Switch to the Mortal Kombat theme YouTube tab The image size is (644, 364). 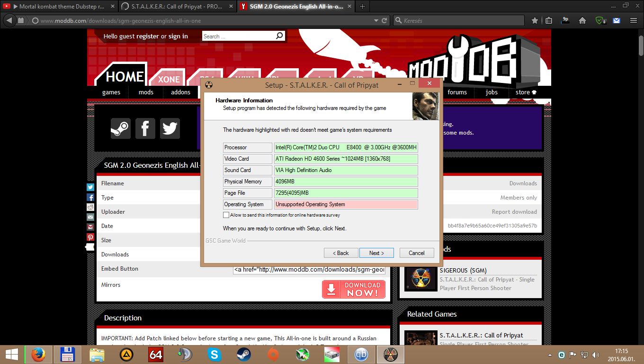(x=59, y=7)
